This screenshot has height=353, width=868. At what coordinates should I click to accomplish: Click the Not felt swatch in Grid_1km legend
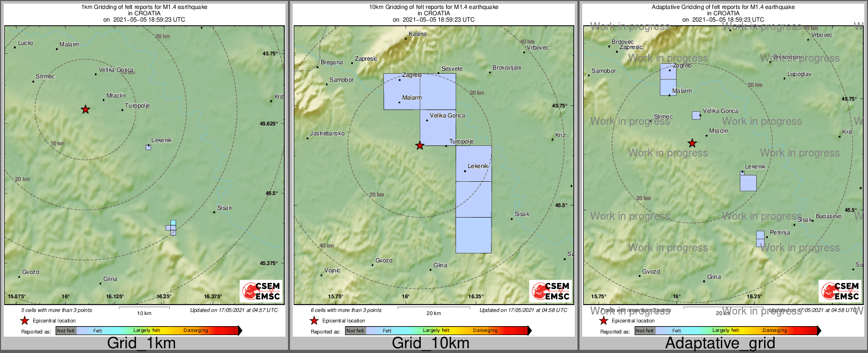click(x=66, y=330)
